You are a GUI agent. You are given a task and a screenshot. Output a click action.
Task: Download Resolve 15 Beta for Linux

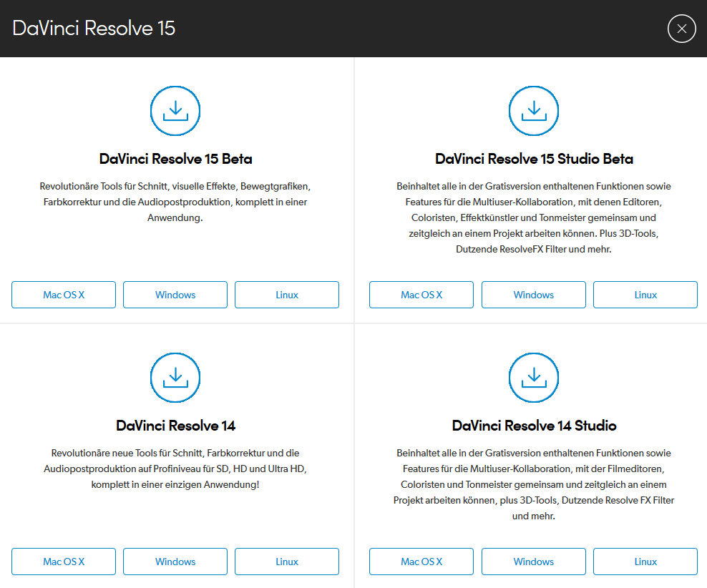[x=287, y=295]
